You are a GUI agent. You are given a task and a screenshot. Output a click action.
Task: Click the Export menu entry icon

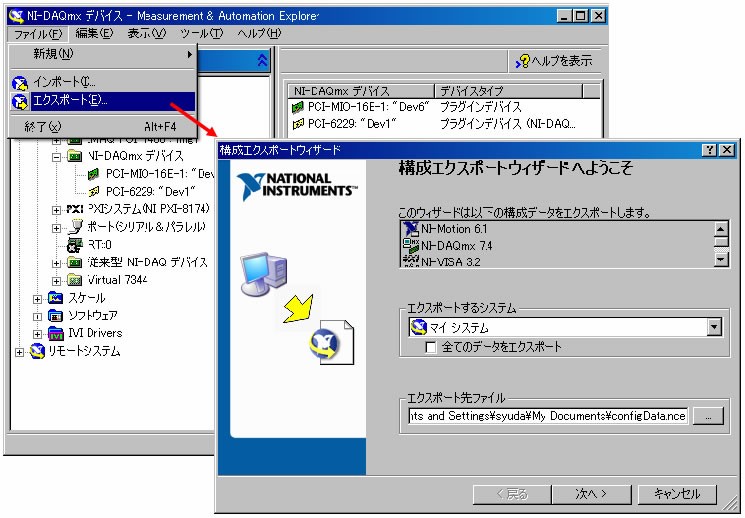[x=20, y=101]
